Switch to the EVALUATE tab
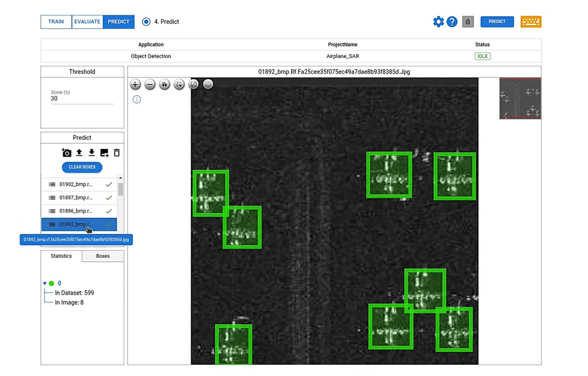The height and width of the screenshot is (376, 588). (x=87, y=21)
